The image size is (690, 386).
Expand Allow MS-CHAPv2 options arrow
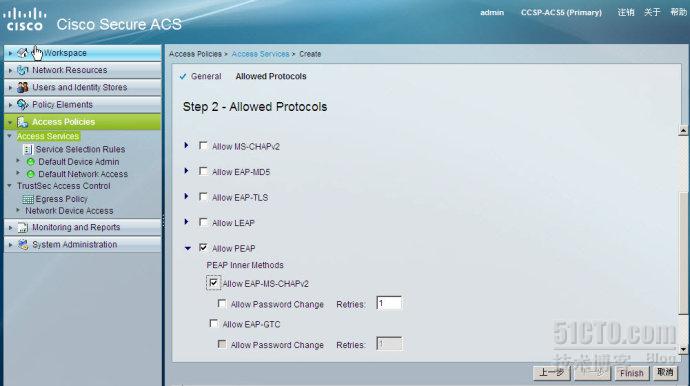[x=187, y=145]
